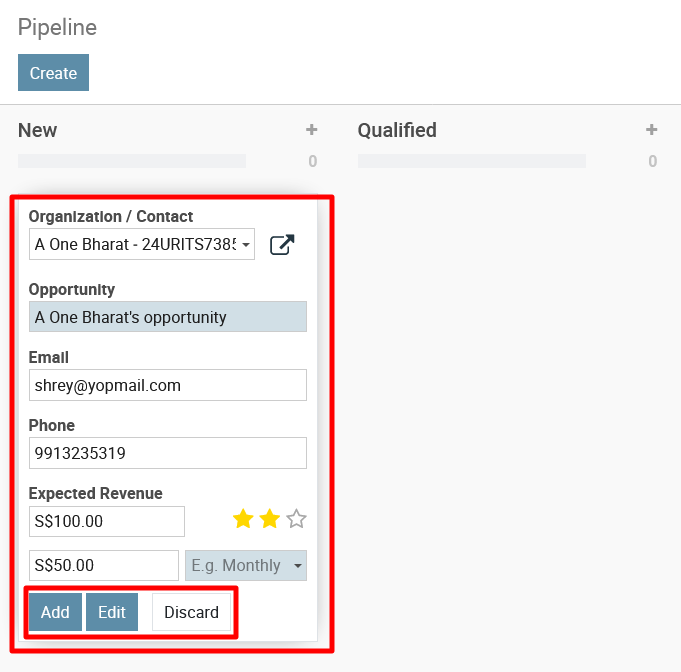
Task: Click the Email input field
Action: (x=168, y=385)
